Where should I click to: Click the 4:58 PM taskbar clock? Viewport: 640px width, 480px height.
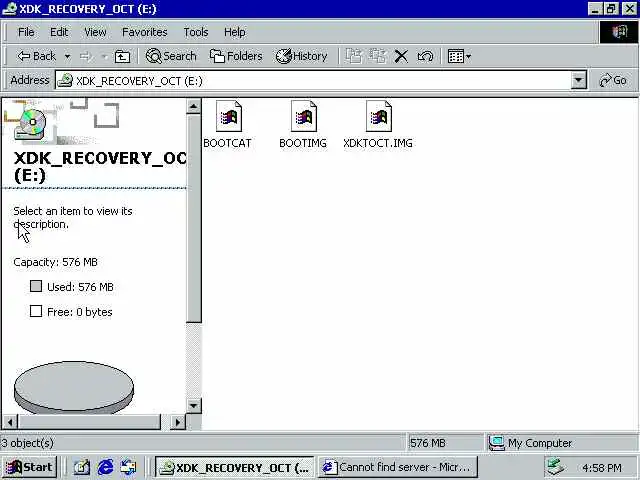pos(602,468)
